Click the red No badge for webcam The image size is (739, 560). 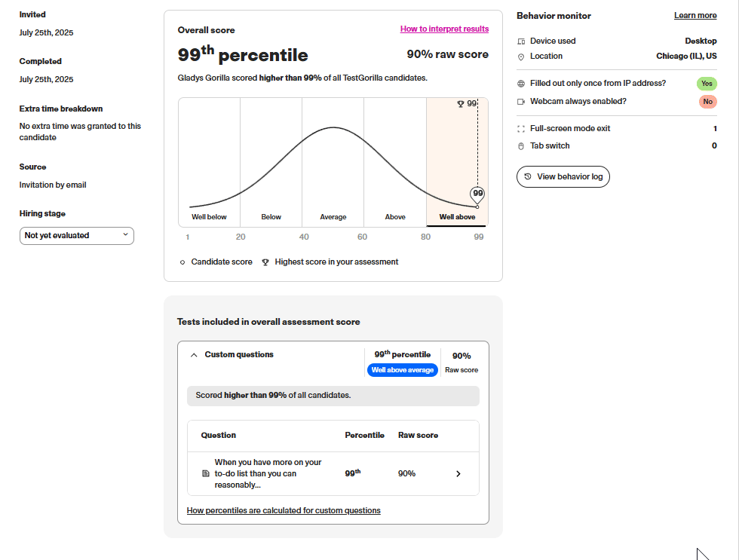tap(707, 101)
